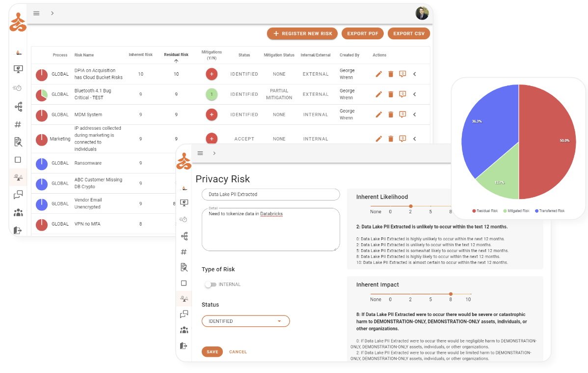Open the user profile avatar
The image size is (588, 373).
pyautogui.click(x=422, y=13)
